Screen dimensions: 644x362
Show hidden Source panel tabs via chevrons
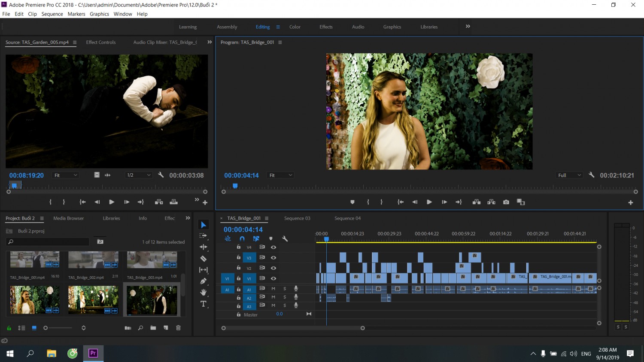[x=210, y=42]
